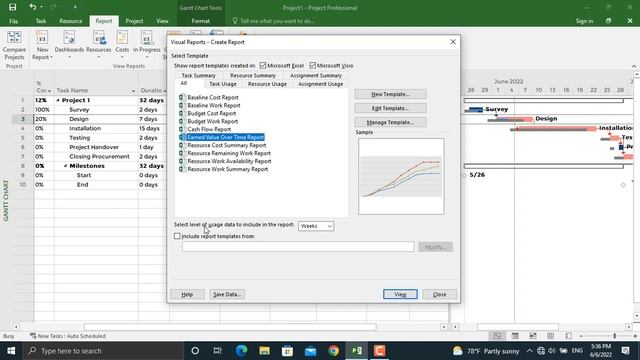Click New Template button

[391, 94]
